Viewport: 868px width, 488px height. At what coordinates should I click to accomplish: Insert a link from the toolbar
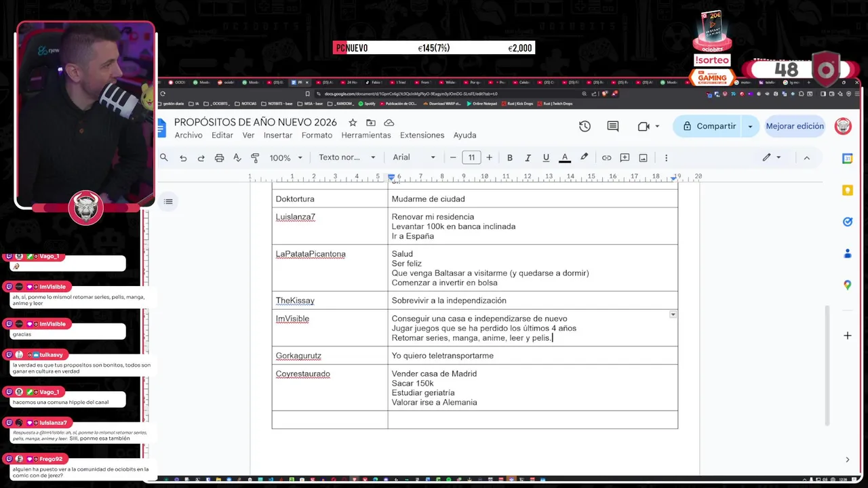pos(606,158)
